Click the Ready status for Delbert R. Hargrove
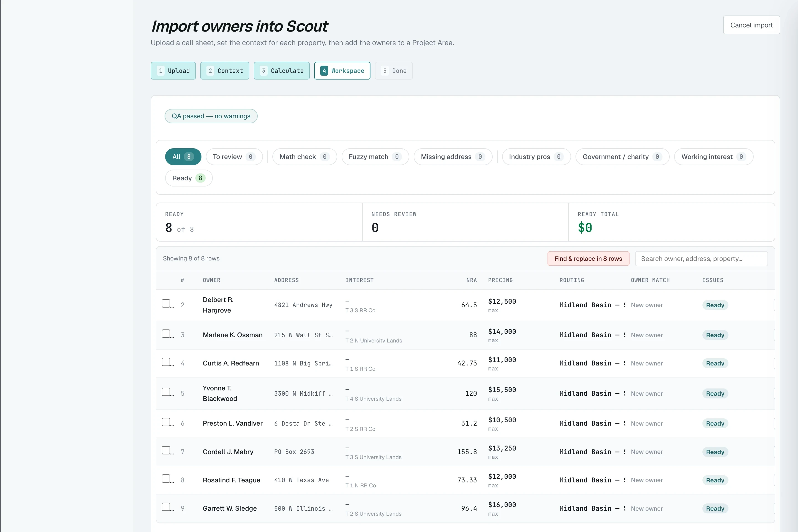Viewport: 798px width, 532px height. pos(715,305)
